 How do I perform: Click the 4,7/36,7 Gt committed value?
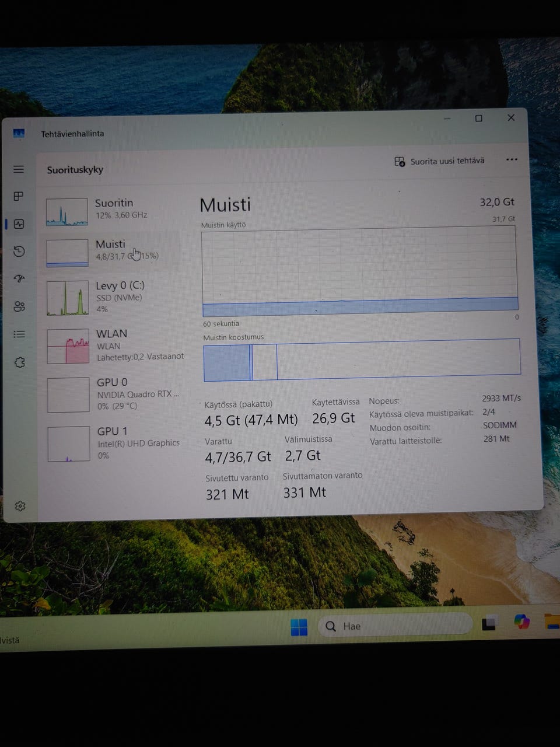tap(238, 457)
